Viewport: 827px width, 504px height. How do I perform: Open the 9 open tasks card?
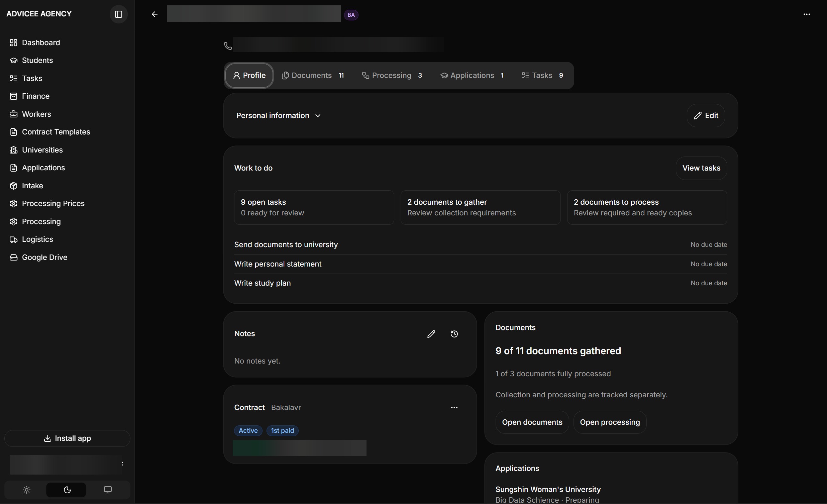click(314, 207)
